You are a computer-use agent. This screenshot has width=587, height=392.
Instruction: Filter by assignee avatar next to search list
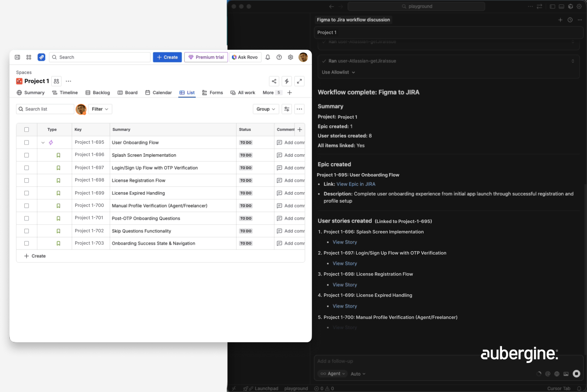pyautogui.click(x=81, y=109)
